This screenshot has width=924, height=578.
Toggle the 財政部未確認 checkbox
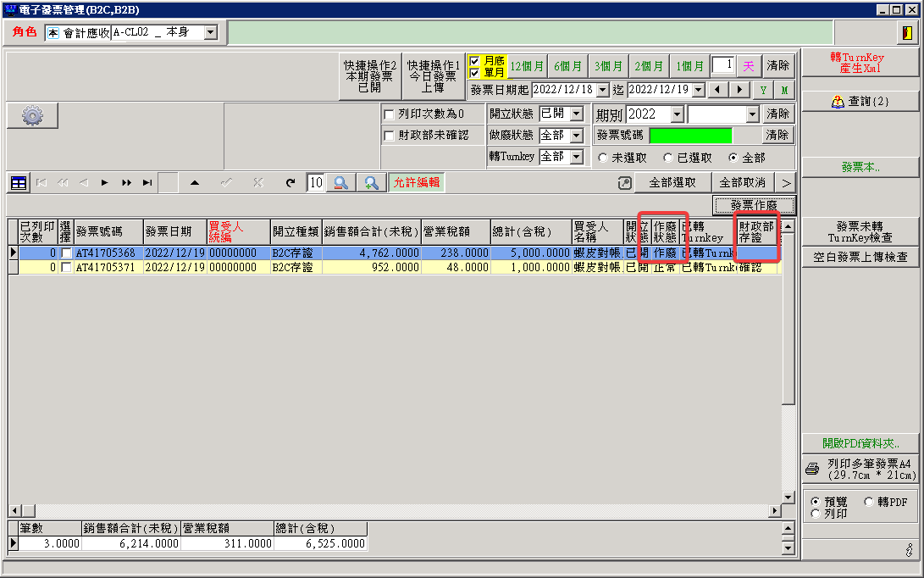[x=390, y=136]
